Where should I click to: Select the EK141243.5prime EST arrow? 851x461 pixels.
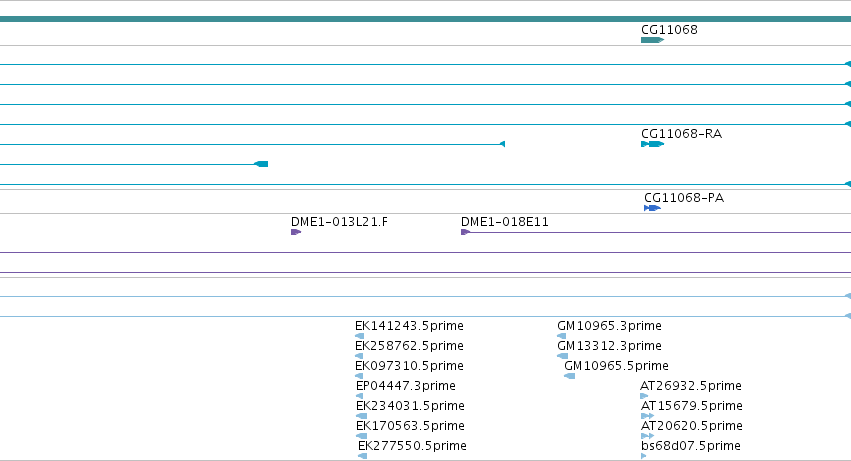point(359,336)
